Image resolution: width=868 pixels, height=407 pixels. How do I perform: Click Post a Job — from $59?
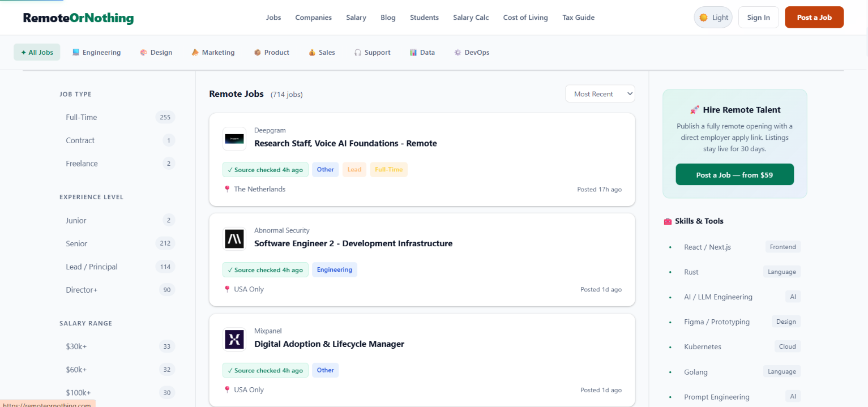[735, 175]
